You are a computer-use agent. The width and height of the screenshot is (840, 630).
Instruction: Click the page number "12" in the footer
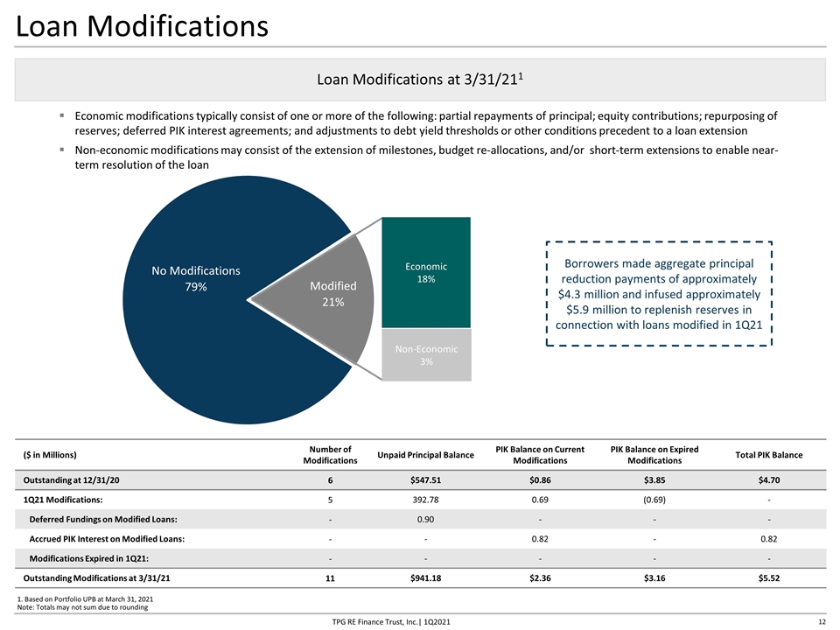point(822,622)
